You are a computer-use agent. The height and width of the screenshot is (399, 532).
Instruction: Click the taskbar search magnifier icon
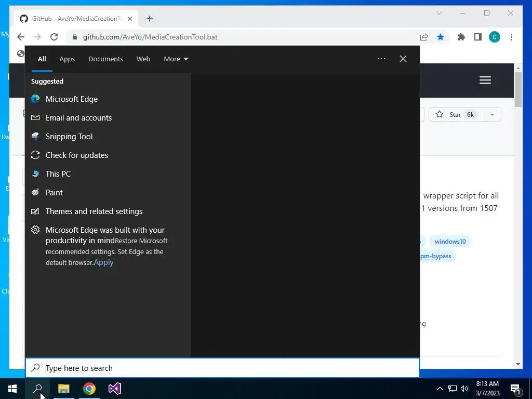click(37, 389)
